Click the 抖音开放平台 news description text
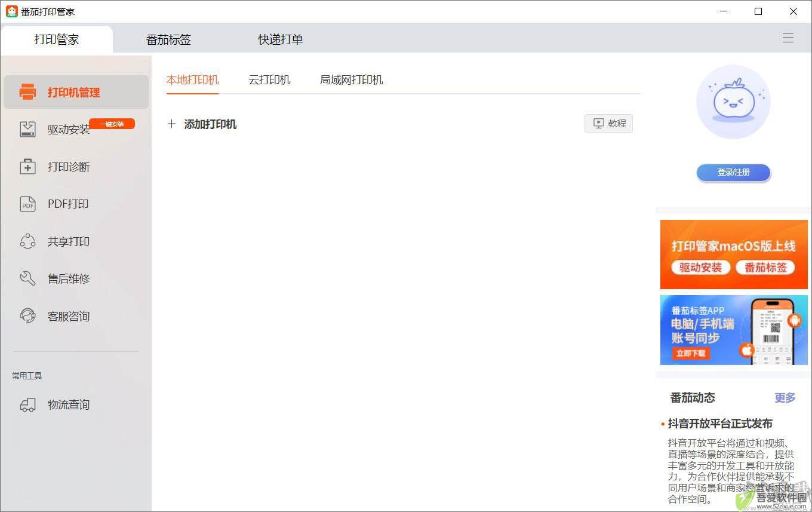Screen dimensions: 812x512 [x=731, y=471]
